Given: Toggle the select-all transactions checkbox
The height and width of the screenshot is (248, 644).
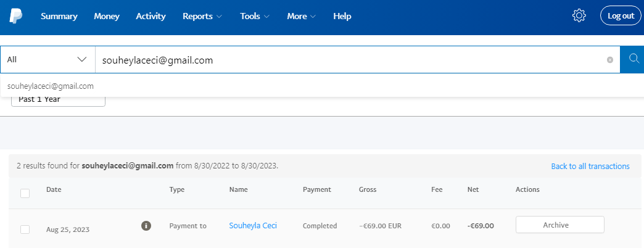Looking at the screenshot, I should [25, 194].
